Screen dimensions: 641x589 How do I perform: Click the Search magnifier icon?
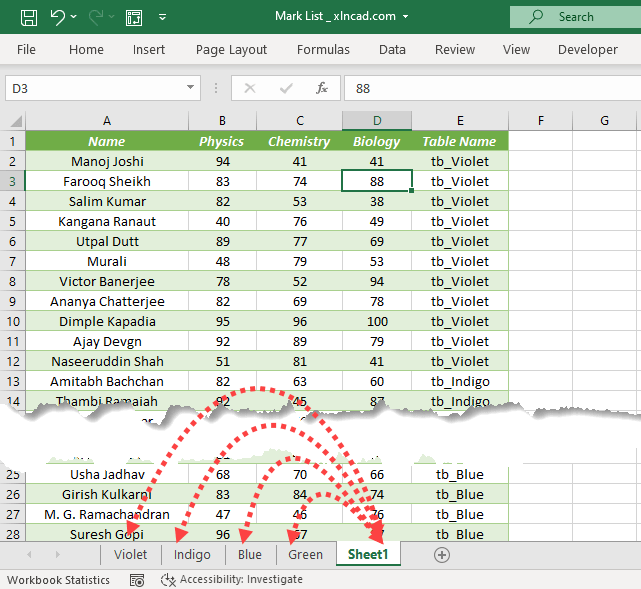pyautogui.click(x=536, y=17)
